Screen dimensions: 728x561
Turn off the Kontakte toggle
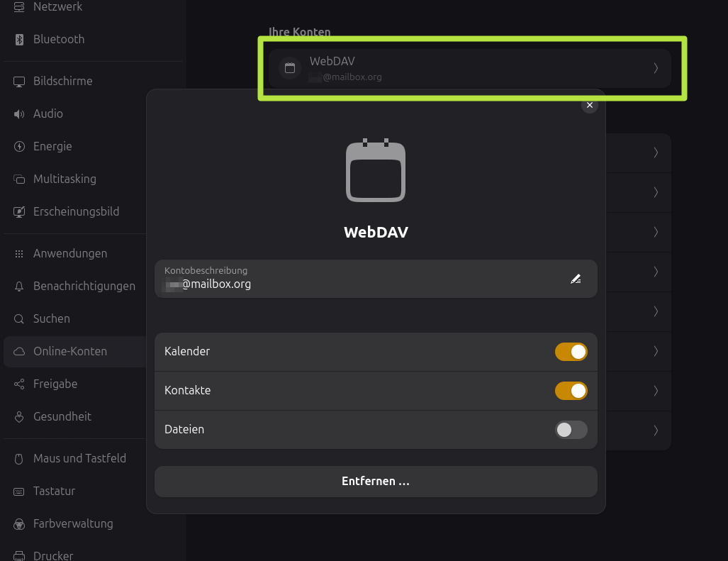571,391
